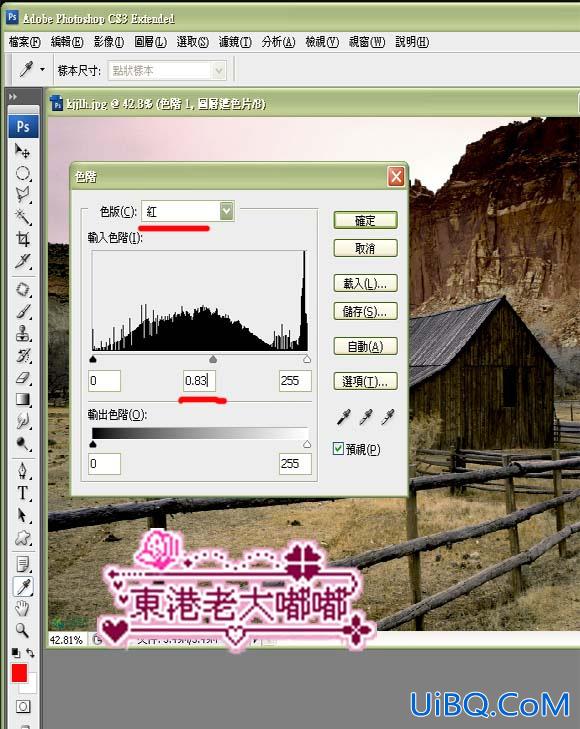Open the 影像 Image menu
This screenshot has height=729, width=580.
tap(109, 42)
